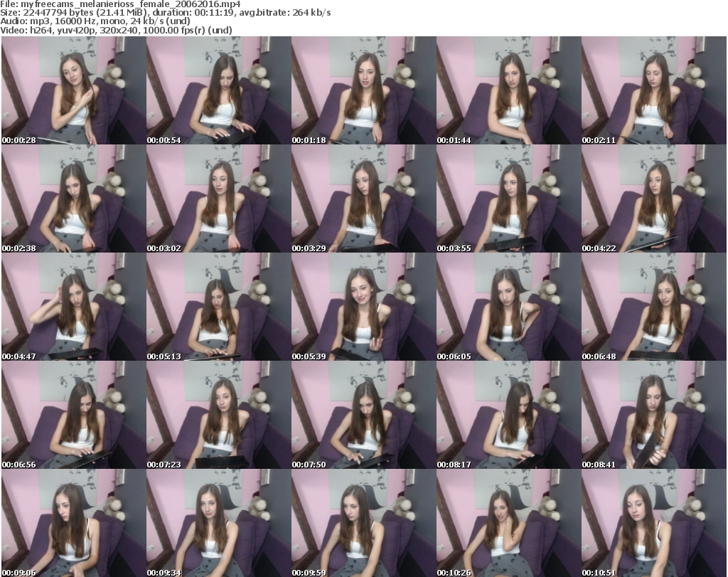
Task: Select the thumbnail frame stamped 00:07:50
Action: coord(363,415)
